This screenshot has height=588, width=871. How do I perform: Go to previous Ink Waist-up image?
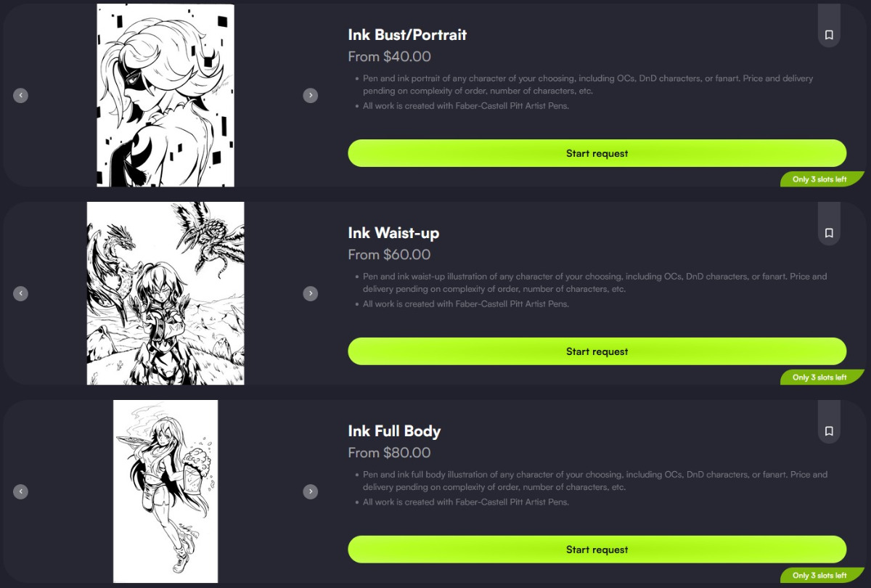(21, 293)
